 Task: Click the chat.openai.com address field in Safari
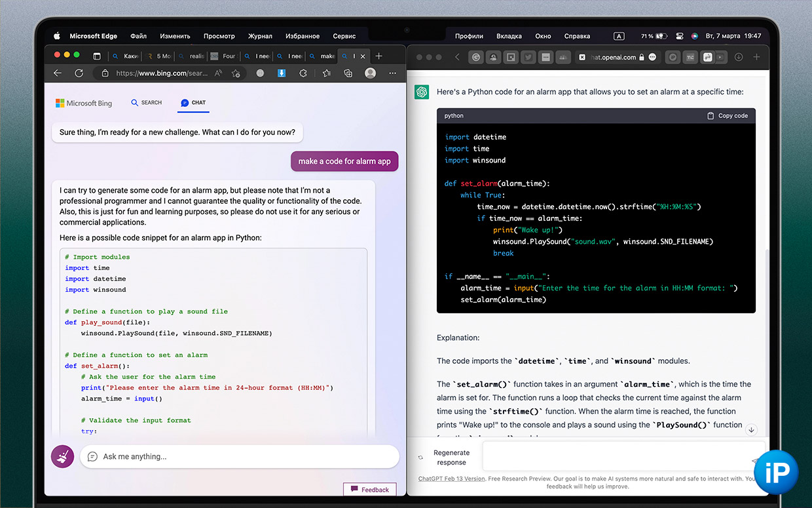point(613,57)
